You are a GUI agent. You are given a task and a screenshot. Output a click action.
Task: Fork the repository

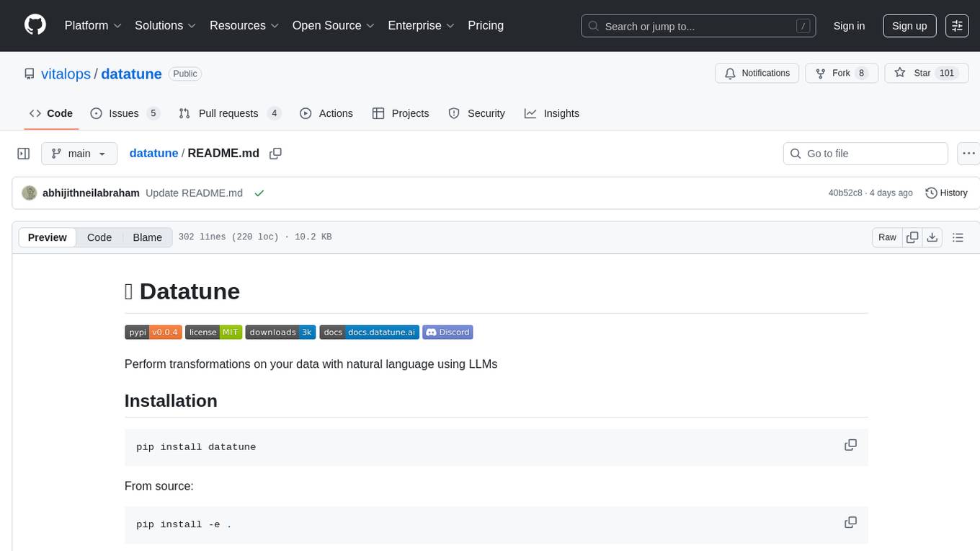(x=841, y=73)
